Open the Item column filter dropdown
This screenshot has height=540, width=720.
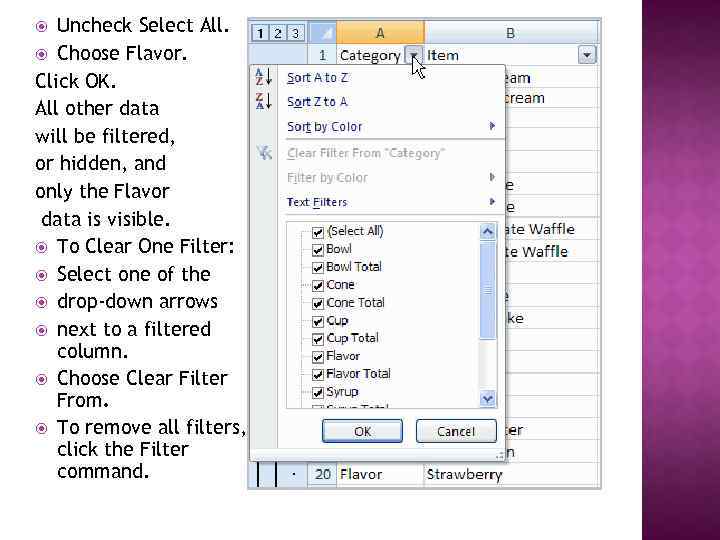pos(586,56)
